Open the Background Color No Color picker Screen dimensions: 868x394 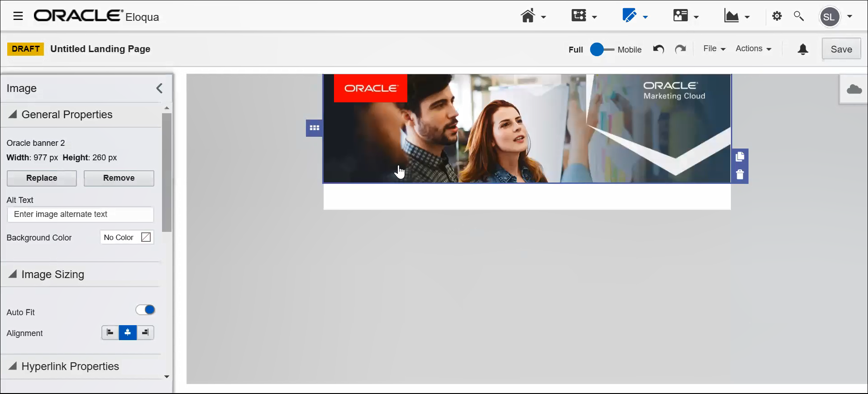point(127,237)
